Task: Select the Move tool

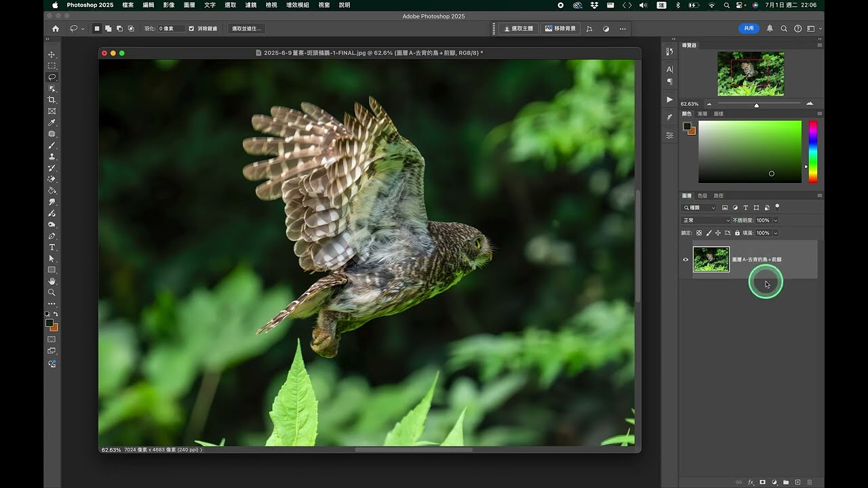Action: point(52,54)
